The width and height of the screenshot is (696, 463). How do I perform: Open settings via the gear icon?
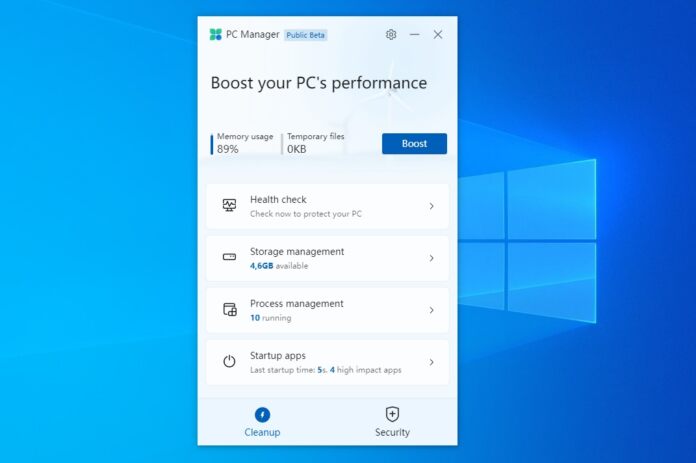point(391,35)
